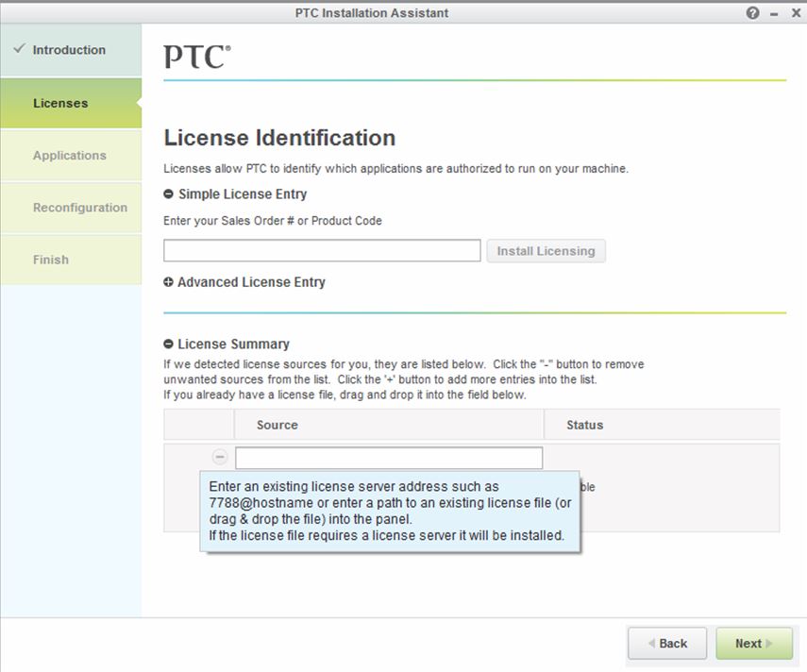The width and height of the screenshot is (807, 672).
Task: Click the License Identification heading
Action: [279, 138]
